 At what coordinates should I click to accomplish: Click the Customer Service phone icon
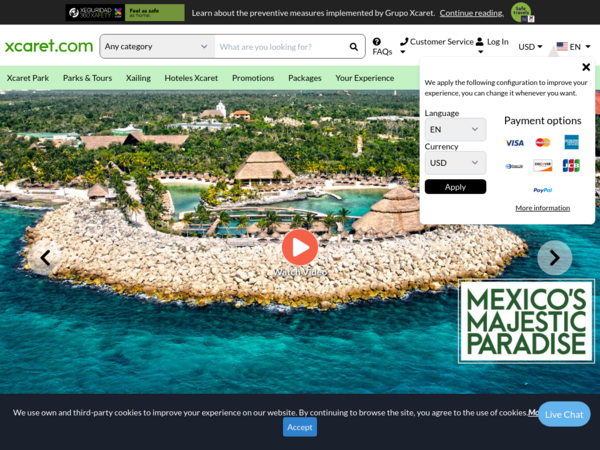click(x=404, y=41)
